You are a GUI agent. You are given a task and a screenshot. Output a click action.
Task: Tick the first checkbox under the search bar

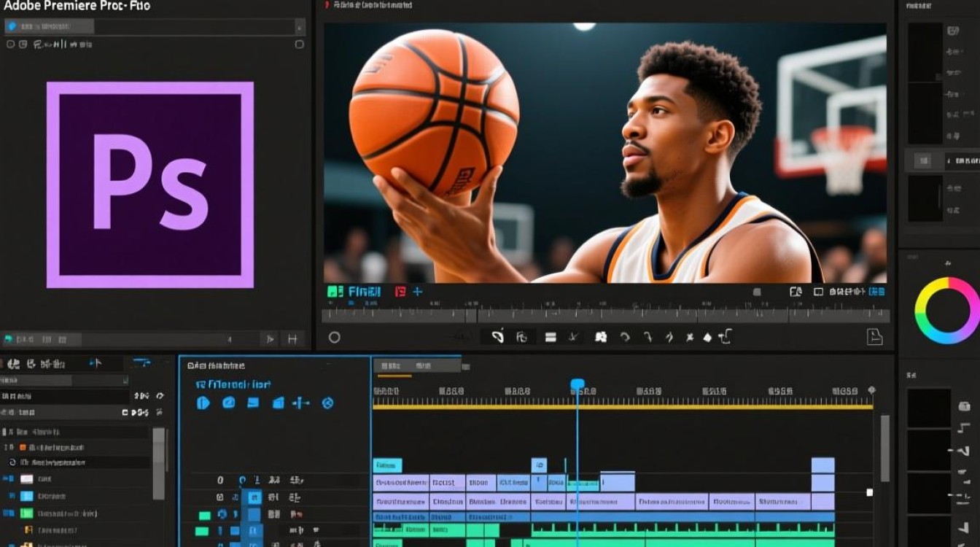[10, 44]
